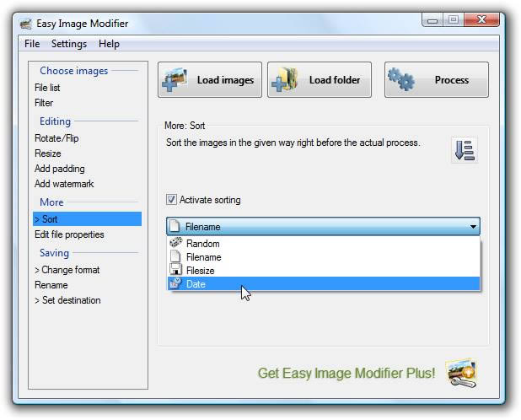Click the app icon in the title bar
This screenshot has height=420, width=521.
[x=25, y=24]
